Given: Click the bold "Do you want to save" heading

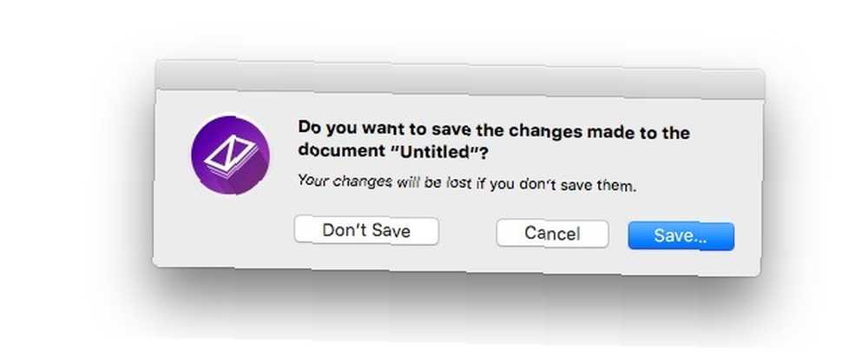Looking at the screenshot, I should [494, 140].
